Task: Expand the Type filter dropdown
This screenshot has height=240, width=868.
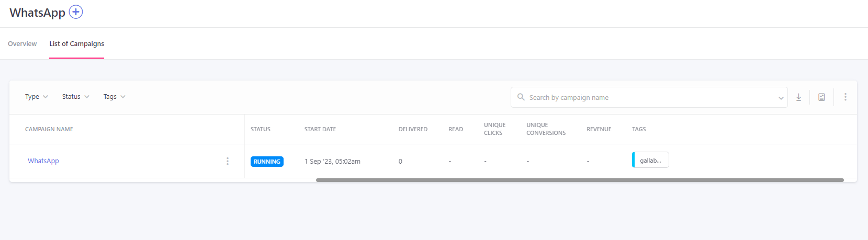Action: point(37,97)
